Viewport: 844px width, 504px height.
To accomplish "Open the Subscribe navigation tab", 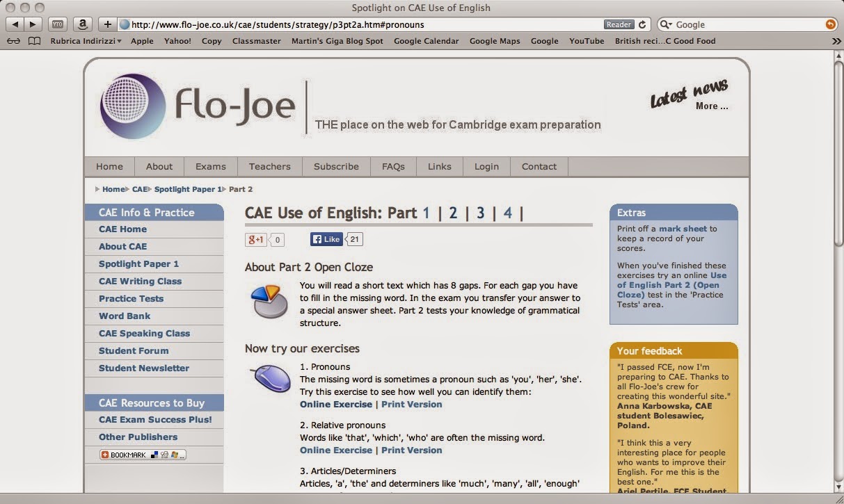I will 336,167.
